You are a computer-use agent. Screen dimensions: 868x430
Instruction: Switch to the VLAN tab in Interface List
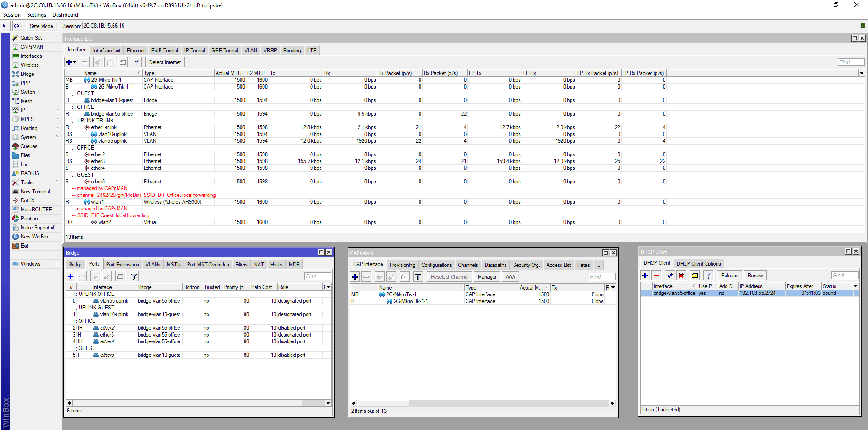[250, 51]
